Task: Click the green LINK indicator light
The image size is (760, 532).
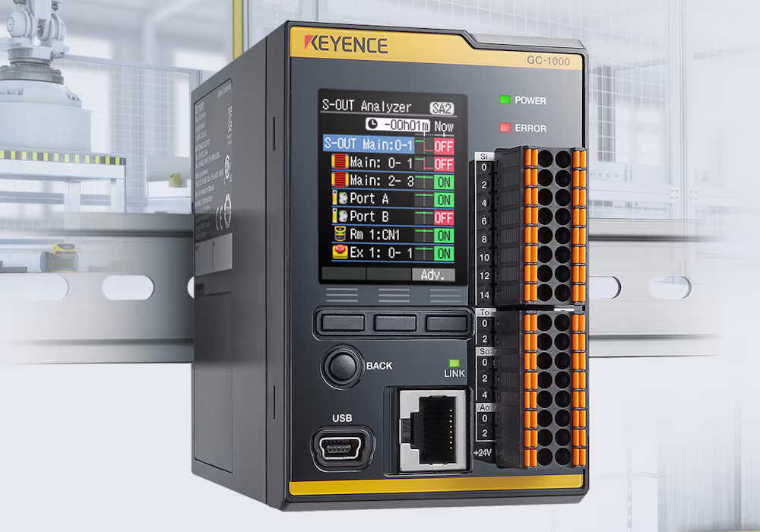Action: tap(454, 363)
